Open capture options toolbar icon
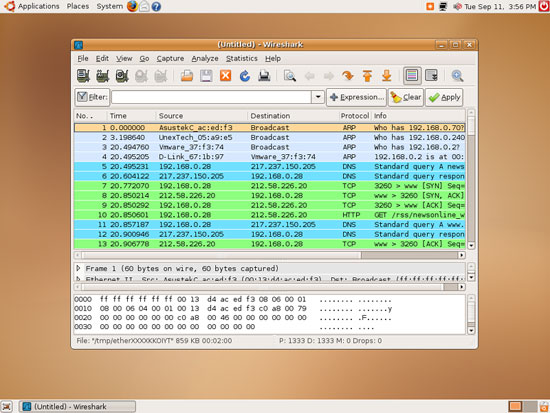The height and width of the screenshot is (413, 550). pos(103,76)
